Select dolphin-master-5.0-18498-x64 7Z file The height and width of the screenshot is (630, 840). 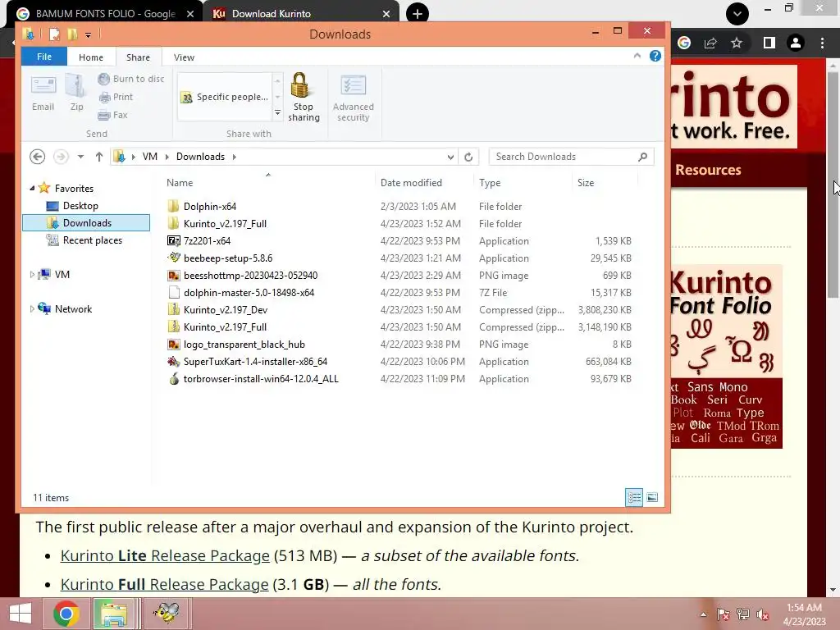(x=249, y=293)
